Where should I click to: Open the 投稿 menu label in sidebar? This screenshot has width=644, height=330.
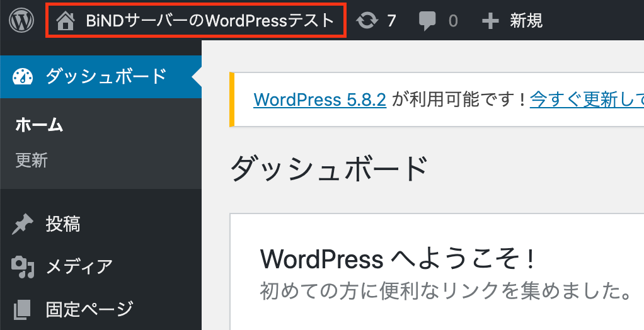click(x=63, y=224)
